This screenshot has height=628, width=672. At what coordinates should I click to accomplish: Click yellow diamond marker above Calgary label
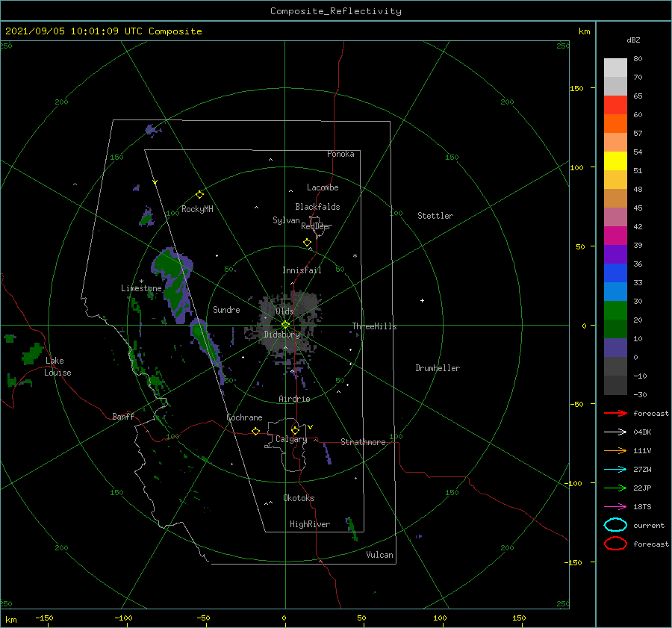(x=295, y=430)
